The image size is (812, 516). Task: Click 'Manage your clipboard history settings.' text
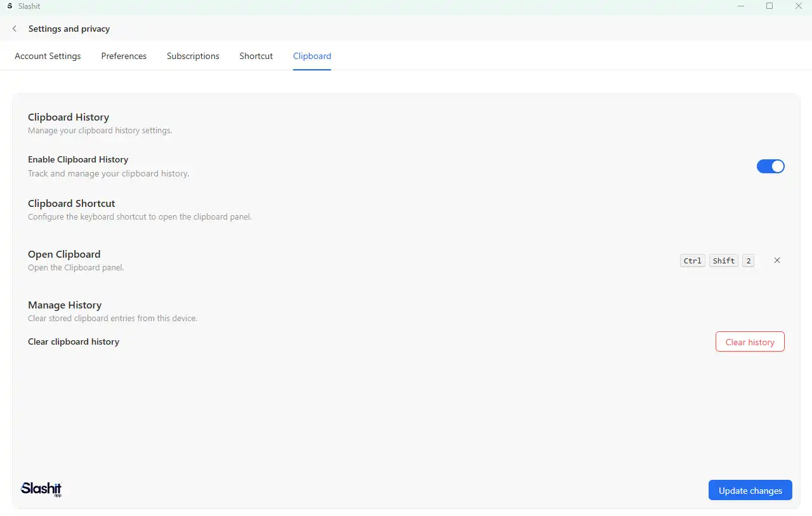click(x=100, y=130)
